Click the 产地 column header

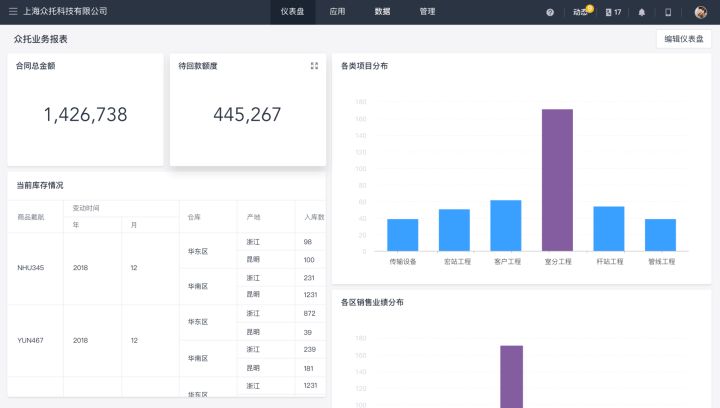tap(253, 217)
